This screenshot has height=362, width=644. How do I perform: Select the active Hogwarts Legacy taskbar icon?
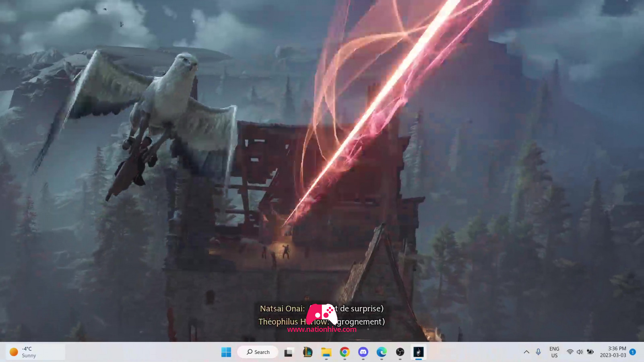[419, 352]
